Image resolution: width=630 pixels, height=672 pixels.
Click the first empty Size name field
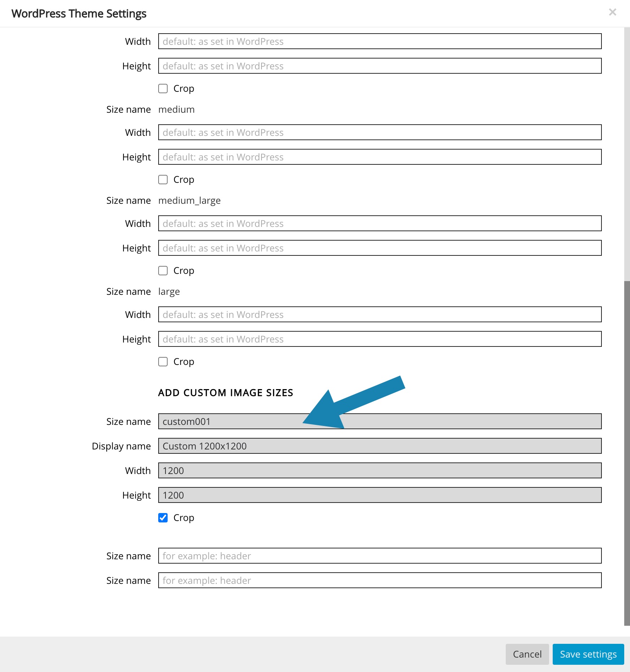[x=380, y=556]
